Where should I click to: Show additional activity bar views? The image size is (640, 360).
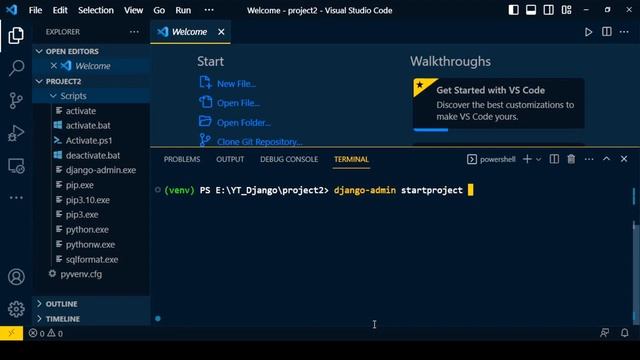(16, 198)
